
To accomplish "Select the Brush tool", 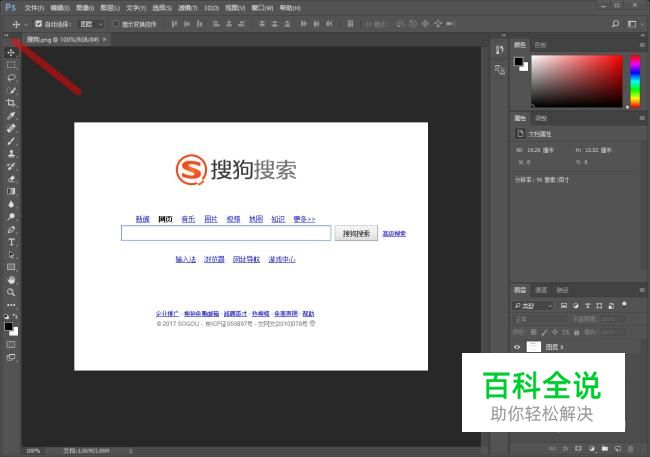I will (11, 141).
